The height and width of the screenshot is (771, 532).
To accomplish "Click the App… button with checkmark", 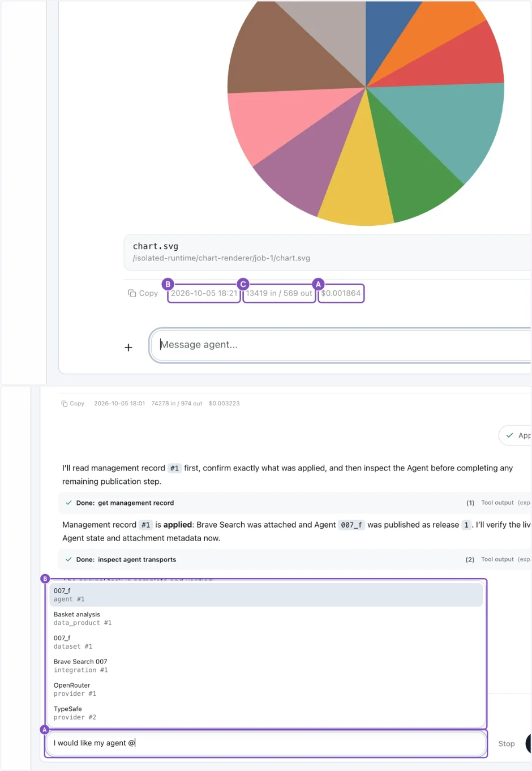I will coord(516,435).
